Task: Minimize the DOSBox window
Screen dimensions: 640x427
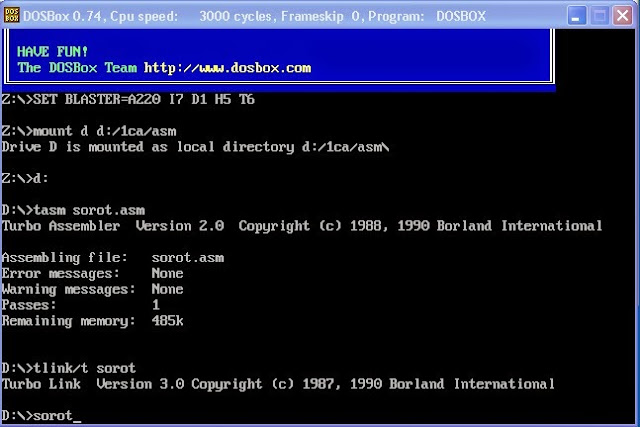Action: coord(577,16)
